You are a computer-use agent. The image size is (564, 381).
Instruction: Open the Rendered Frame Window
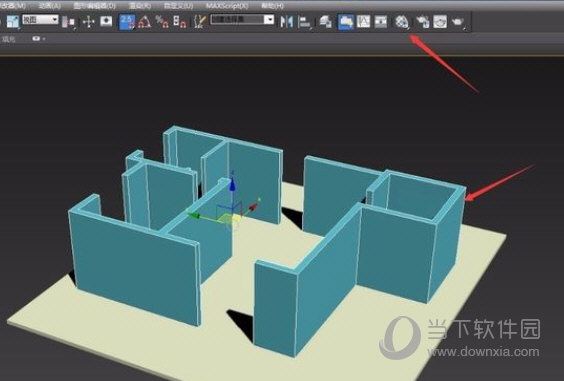440,22
